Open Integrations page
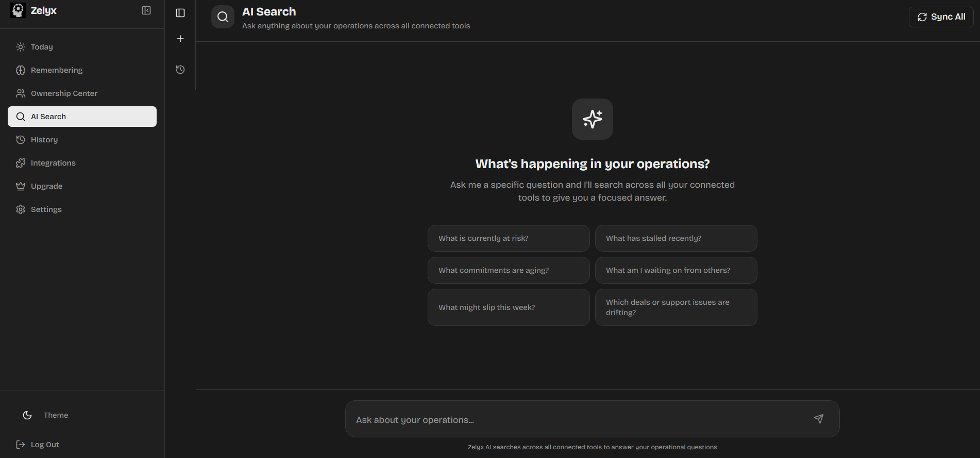This screenshot has width=980, height=458. tap(82, 163)
